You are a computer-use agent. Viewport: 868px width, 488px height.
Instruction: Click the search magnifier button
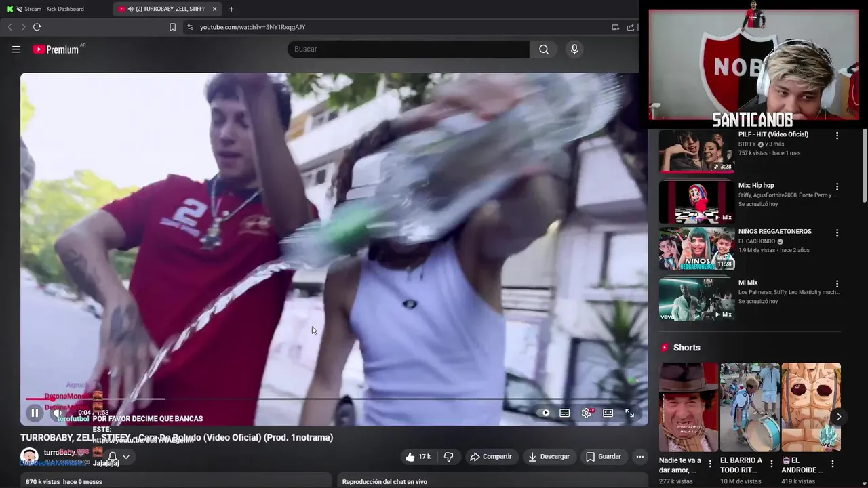[x=544, y=49]
